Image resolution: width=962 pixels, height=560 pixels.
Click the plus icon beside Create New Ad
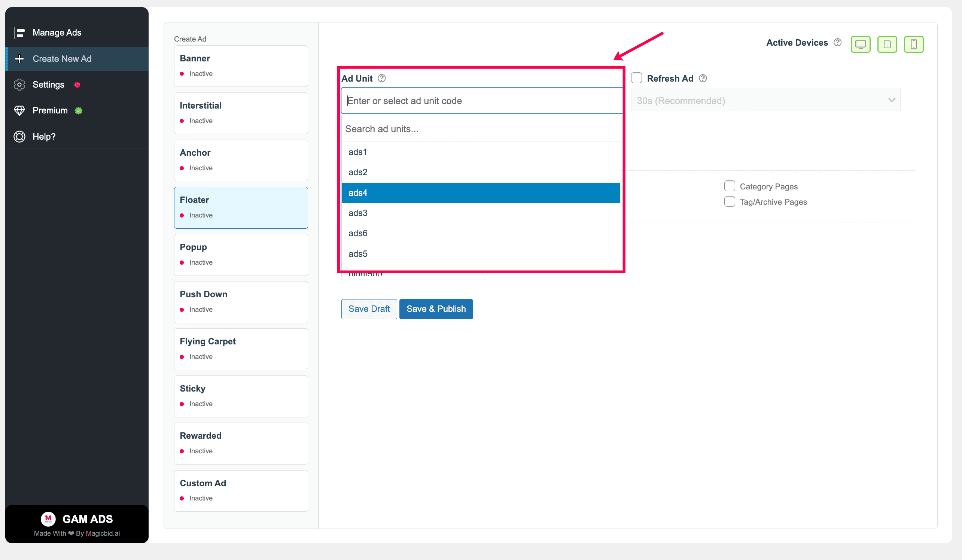[19, 59]
